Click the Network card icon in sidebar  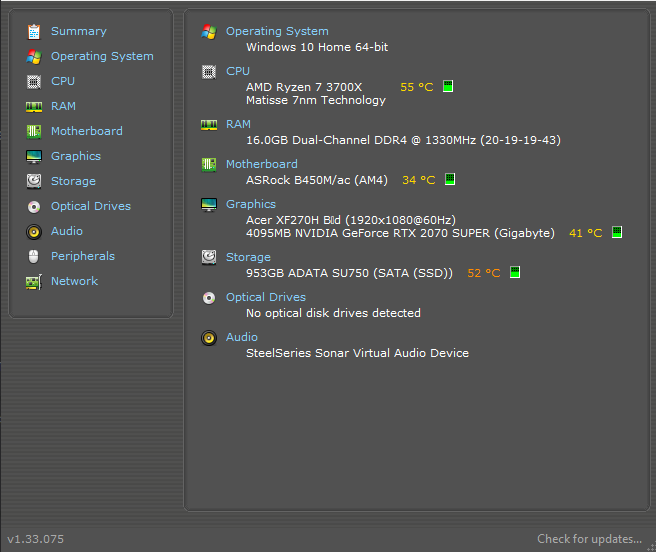click(x=34, y=282)
